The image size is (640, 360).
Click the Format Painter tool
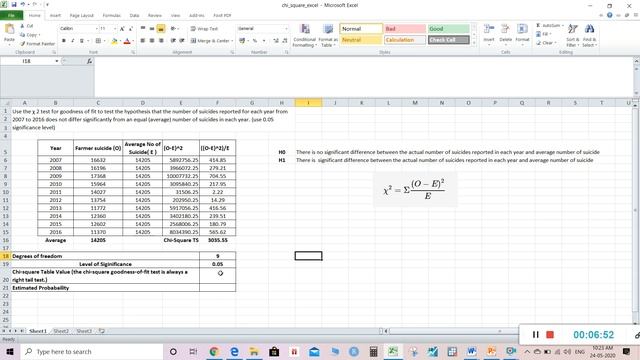37,44
